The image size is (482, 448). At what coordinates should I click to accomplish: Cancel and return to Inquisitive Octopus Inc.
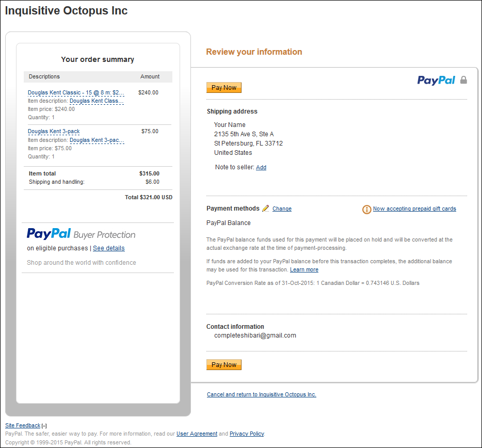261,394
